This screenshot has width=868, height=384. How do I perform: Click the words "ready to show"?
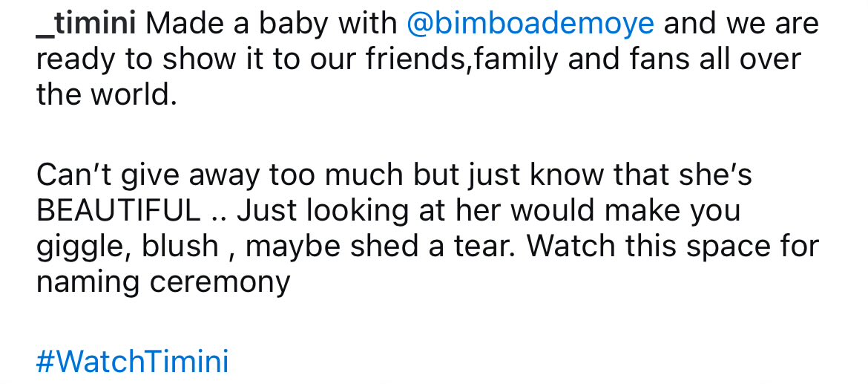(125, 59)
